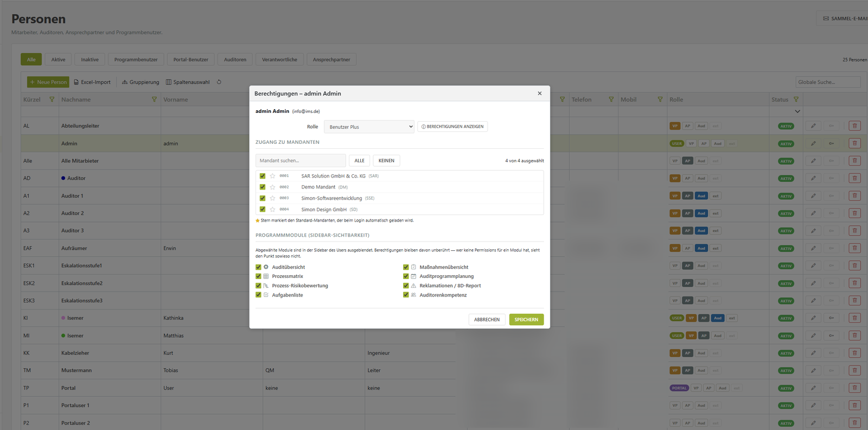The width and height of the screenshot is (868, 430).
Task: Click the Abbrechen button
Action: point(487,320)
